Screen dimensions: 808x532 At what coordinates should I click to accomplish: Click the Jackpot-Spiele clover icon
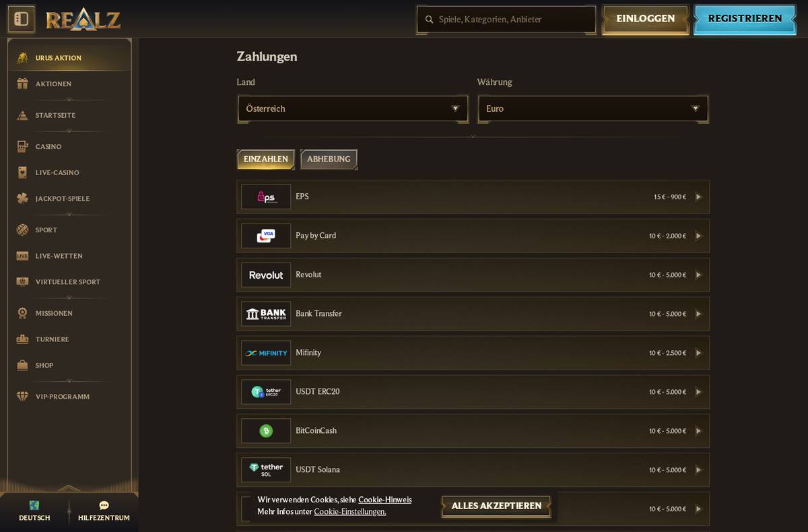pyautogui.click(x=22, y=199)
